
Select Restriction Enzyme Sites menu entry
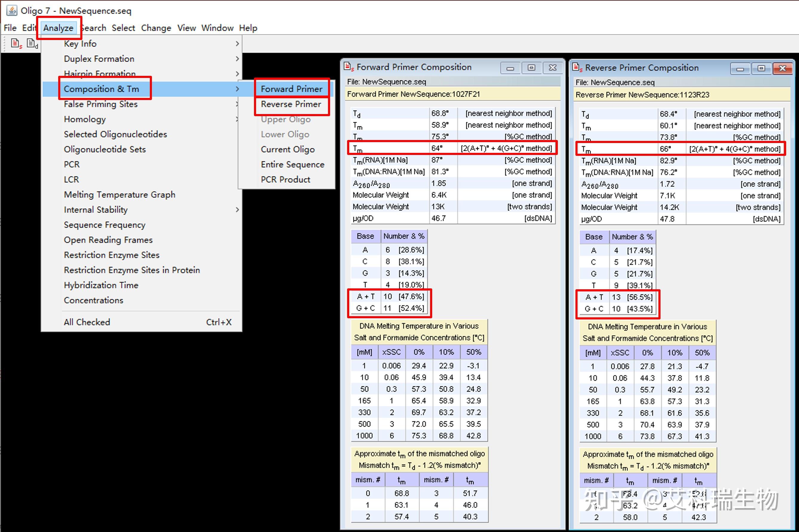click(x=141, y=255)
